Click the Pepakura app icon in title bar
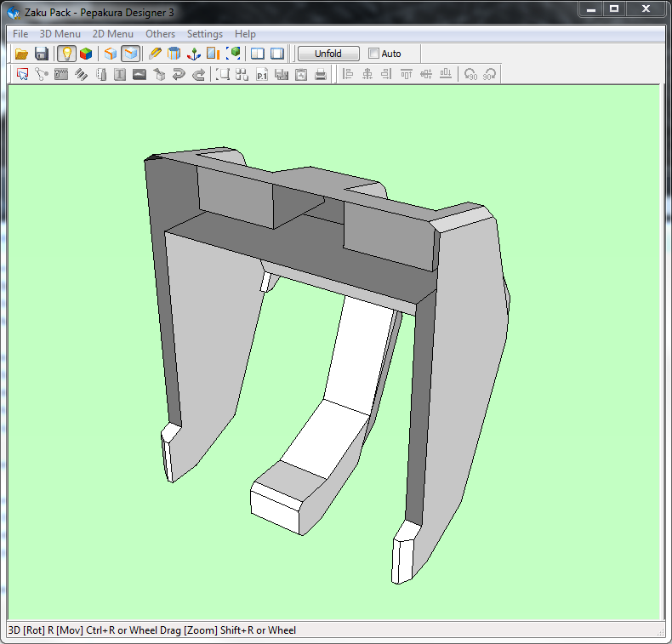This screenshot has height=644, width=672. [14, 13]
